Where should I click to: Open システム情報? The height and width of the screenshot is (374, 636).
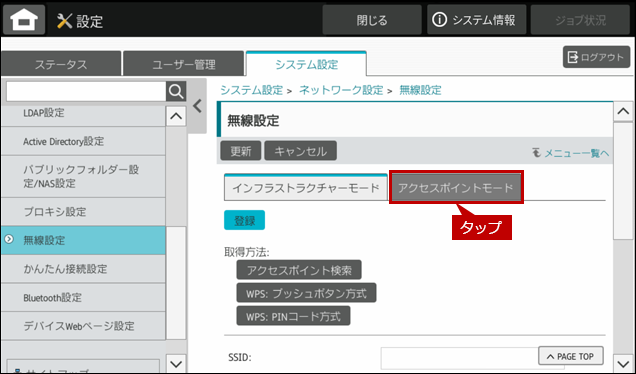point(476,20)
